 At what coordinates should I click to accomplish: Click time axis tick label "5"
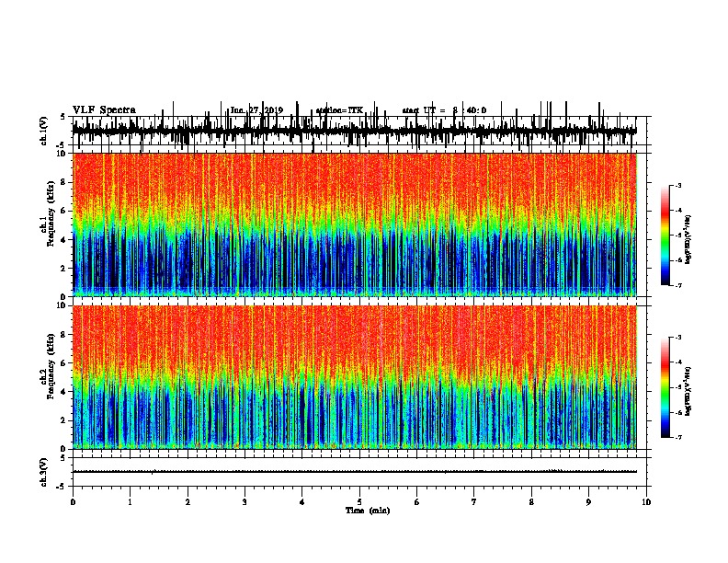(359, 502)
